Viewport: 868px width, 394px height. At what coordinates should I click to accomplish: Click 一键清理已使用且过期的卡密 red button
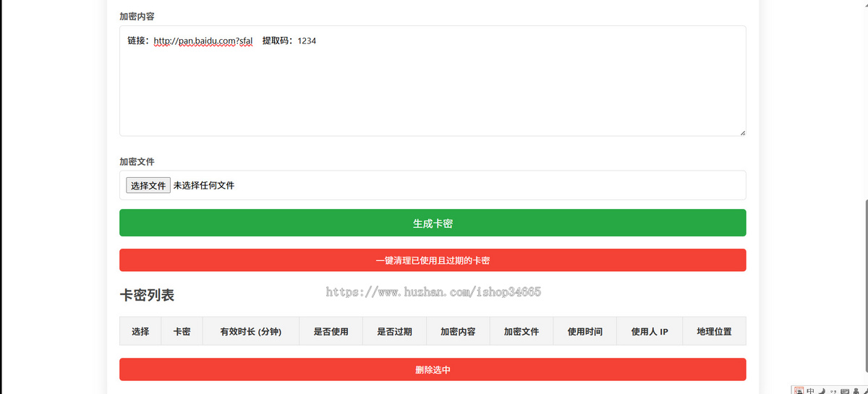[x=433, y=260]
